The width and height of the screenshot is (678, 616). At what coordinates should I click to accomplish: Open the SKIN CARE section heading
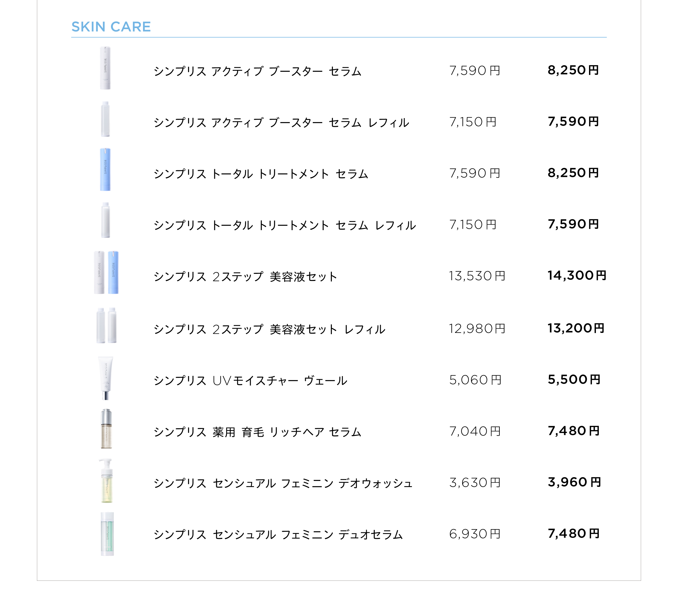pyautogui.click(x=111, y=27)
